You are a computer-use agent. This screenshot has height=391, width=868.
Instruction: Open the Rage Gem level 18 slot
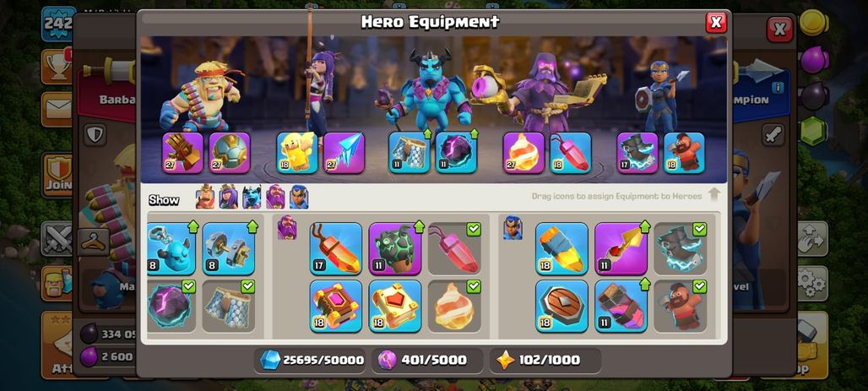[x=570, y=152]
